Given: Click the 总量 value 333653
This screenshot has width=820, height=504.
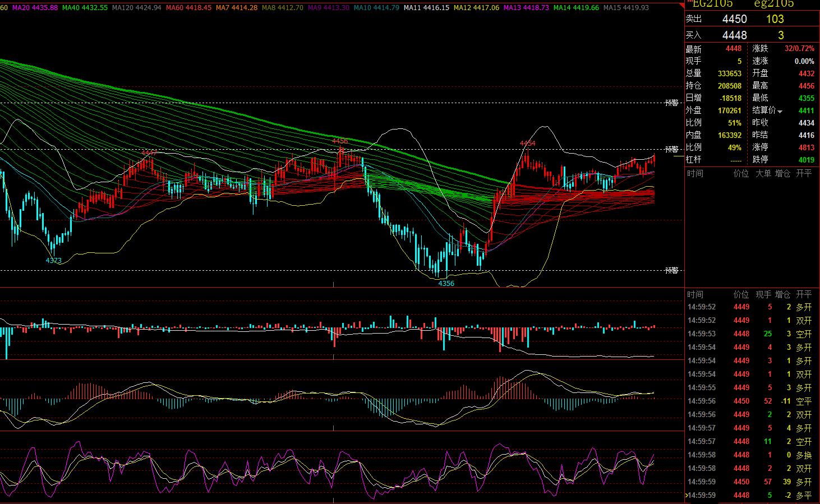Looking at the screenshot, I should pos(729,73).
